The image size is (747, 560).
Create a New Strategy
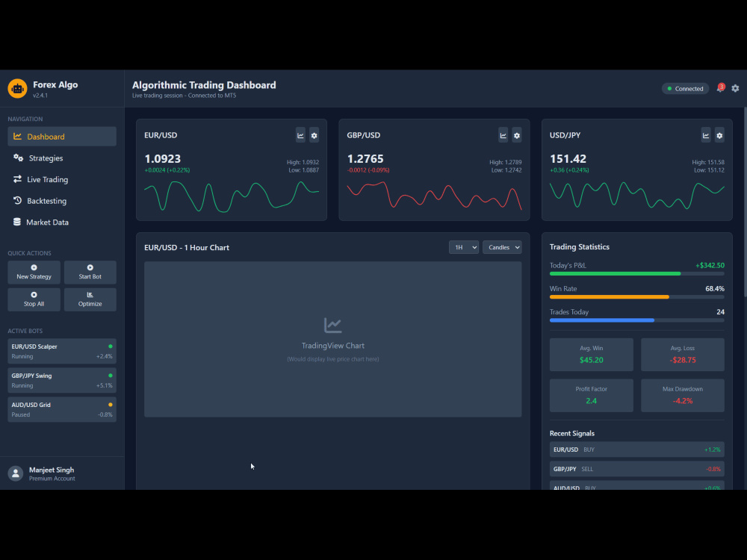pos(34,273)
